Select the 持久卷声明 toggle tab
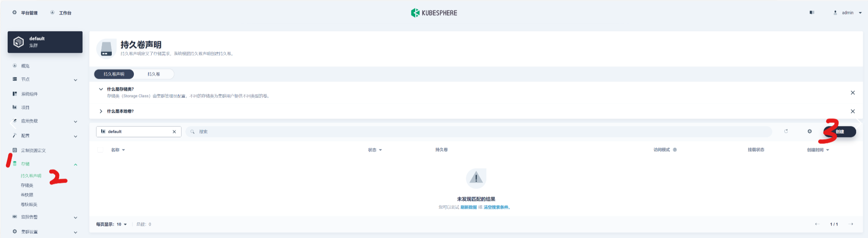 114,74
